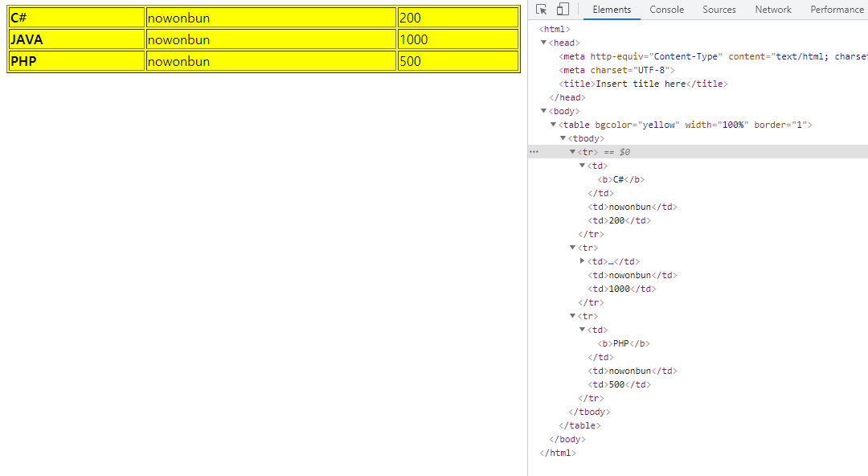Image resolution: width=868 pixels, height=476 pixels.
Task: Select the closing </tbody> tag line
Action: coord(589,412)
